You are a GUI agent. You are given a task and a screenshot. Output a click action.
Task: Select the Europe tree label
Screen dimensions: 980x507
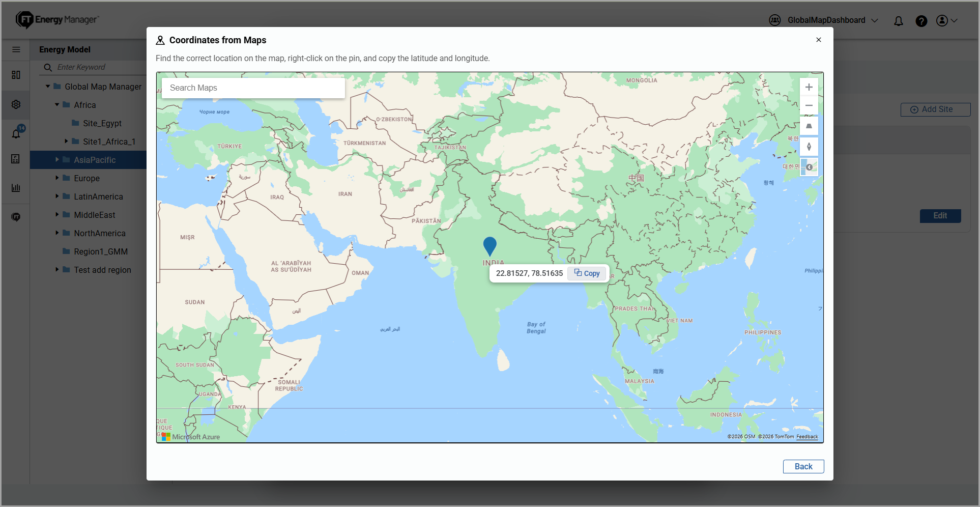pyautogui.click(x=87, y=178)
